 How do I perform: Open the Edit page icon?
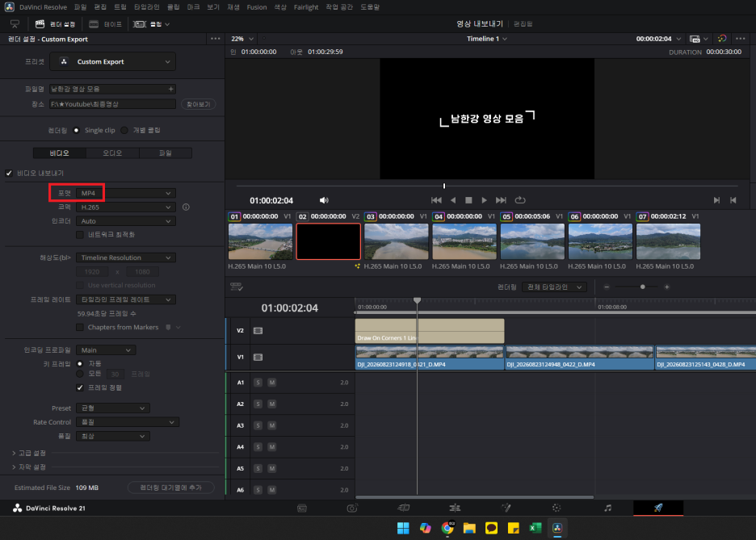pos(454,508)
